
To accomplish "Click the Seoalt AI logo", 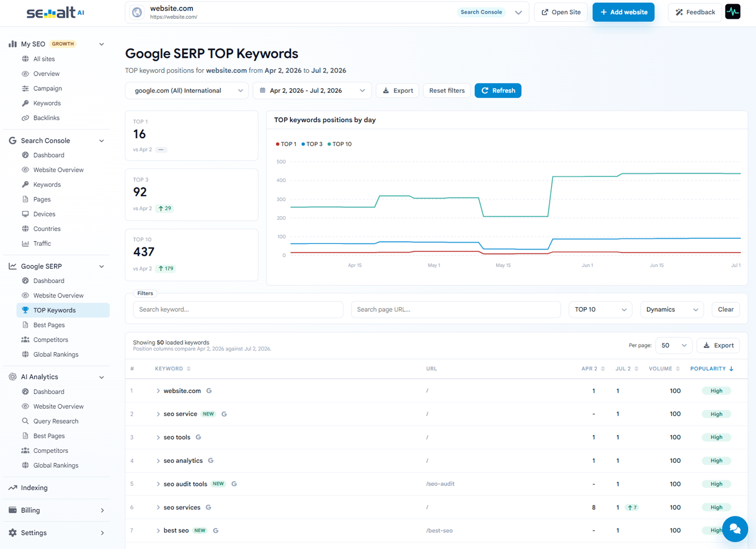I will pos(55,13).
